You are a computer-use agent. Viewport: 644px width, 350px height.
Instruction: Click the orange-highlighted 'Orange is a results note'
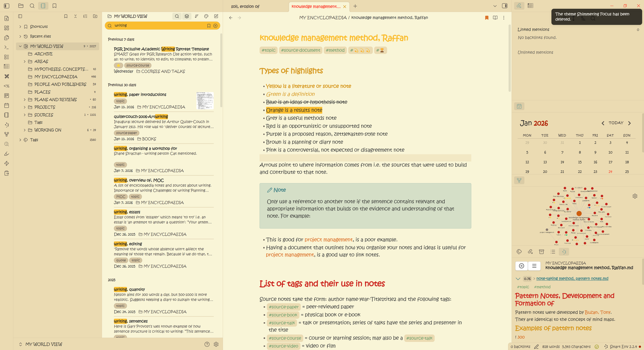294,110
